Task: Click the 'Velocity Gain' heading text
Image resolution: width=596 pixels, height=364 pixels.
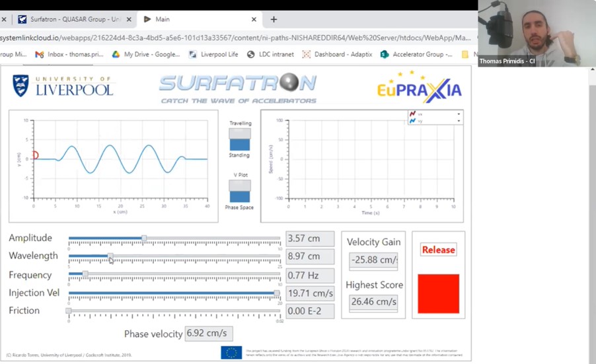Action: (373, 242)
